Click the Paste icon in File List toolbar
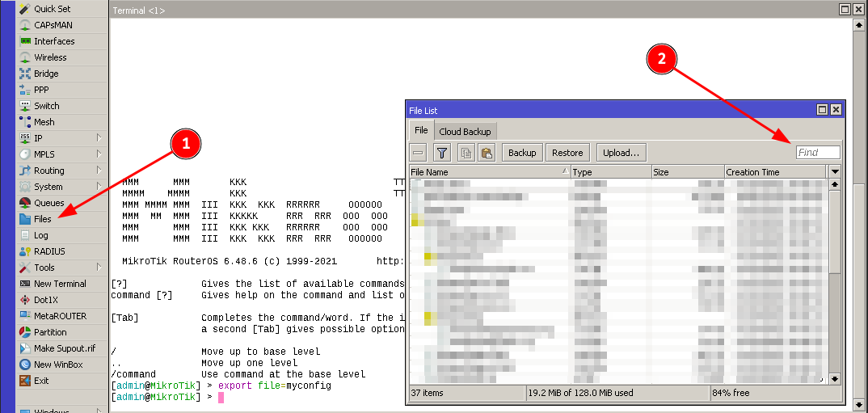868x413 pixels. pos(486,153)
